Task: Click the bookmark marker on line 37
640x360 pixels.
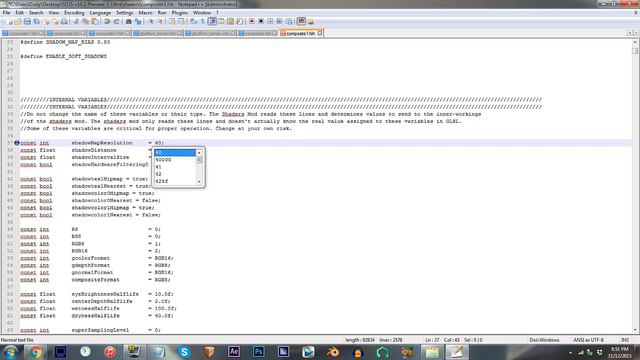Action: tap(17, 143)
